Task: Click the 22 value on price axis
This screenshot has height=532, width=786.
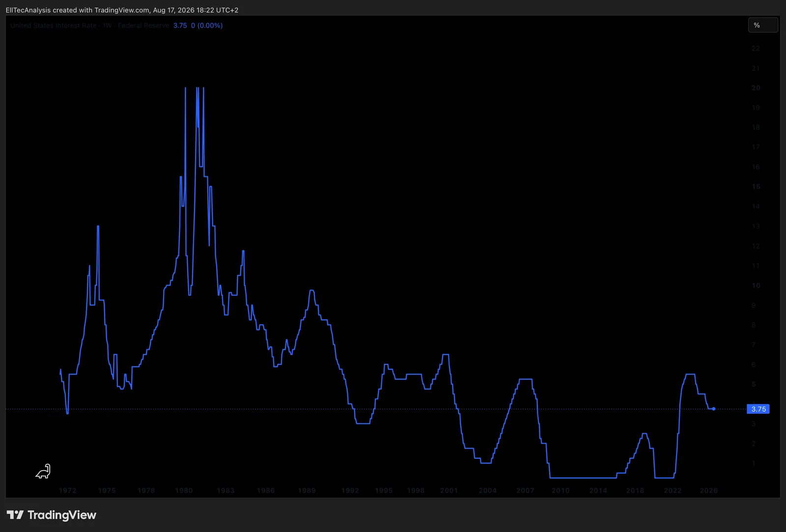Action: click(756, 48)
